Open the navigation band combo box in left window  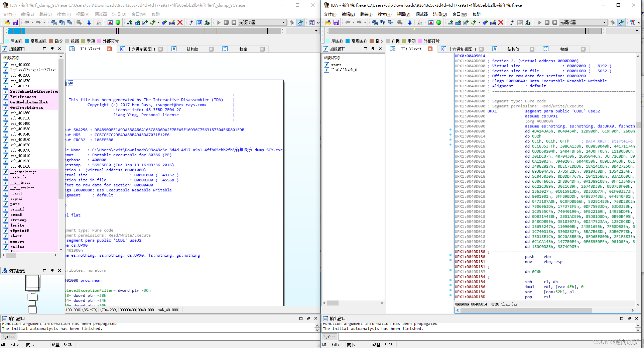[302, 31]
